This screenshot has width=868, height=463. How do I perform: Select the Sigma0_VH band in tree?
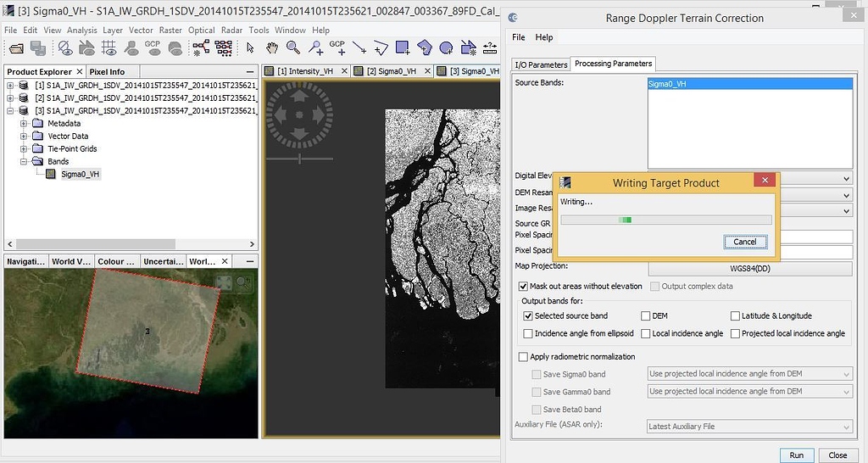(80, 174)
